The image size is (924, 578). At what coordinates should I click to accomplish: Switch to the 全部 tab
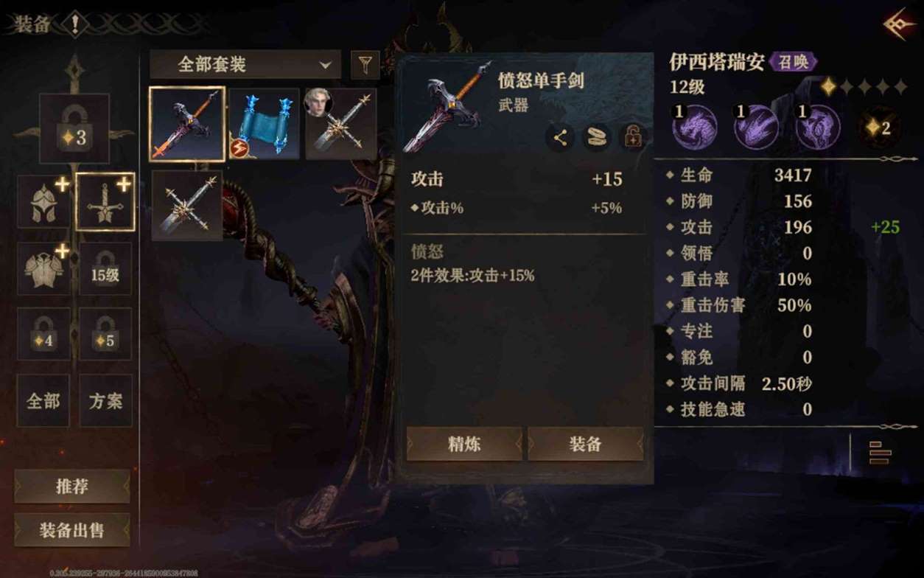[43, 400]
